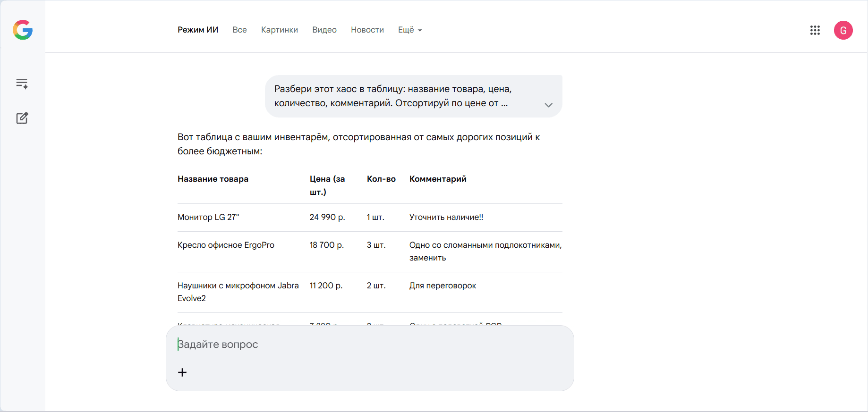Viewport: 868px width, 412px height.
Task: Select the 11 200 р. price cell
Action: pos(326,286)
